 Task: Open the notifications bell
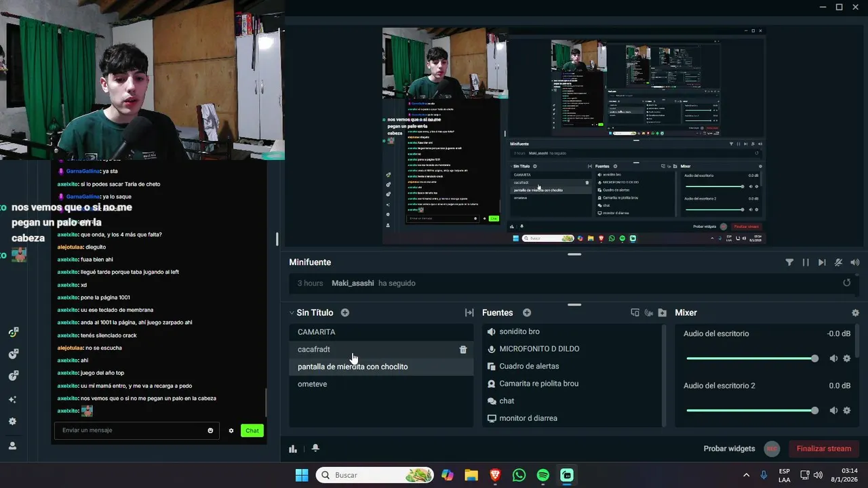pyautogui.click(x=315, y=449)
